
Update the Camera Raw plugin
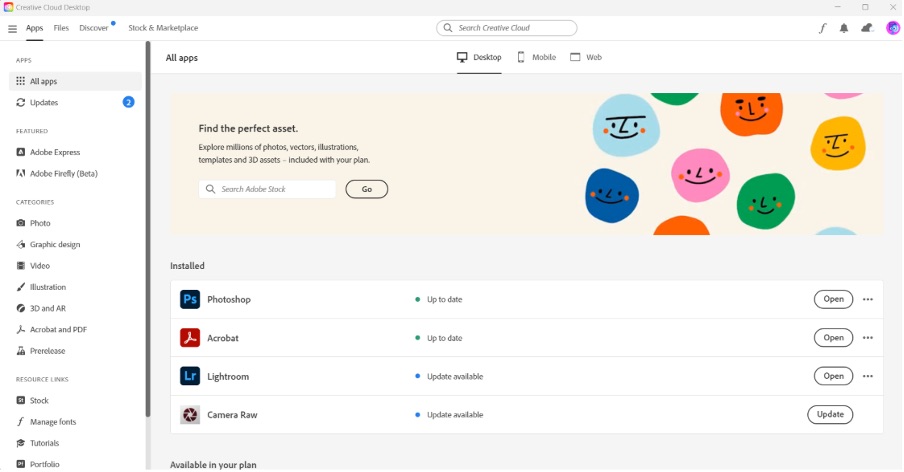pyautogui.click(x=830, y=414)
